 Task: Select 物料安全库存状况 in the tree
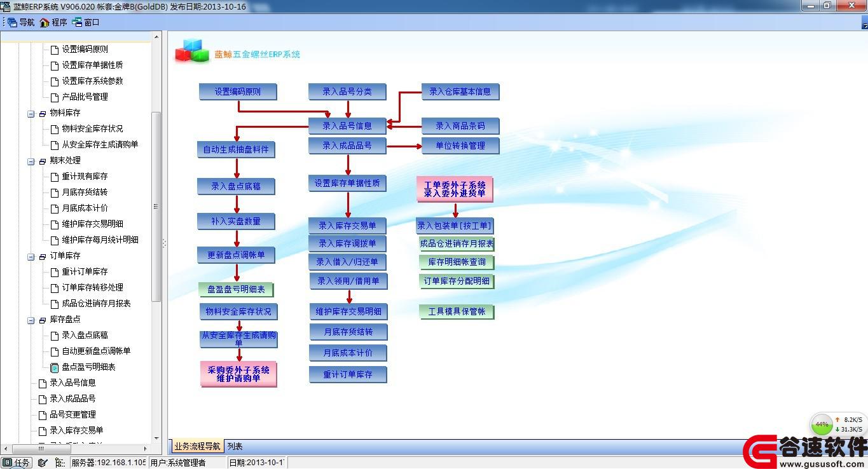tap(93, 128)
